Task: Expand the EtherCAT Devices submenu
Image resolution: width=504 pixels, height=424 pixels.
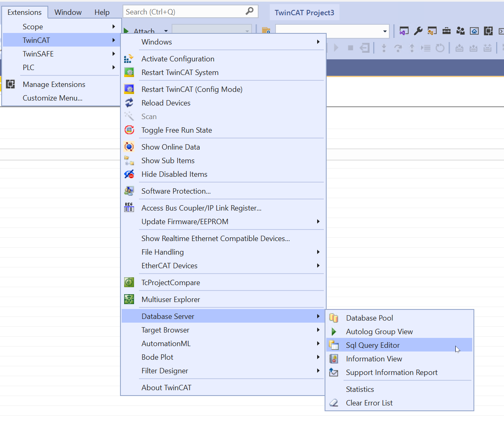Action: pos(318,266)
